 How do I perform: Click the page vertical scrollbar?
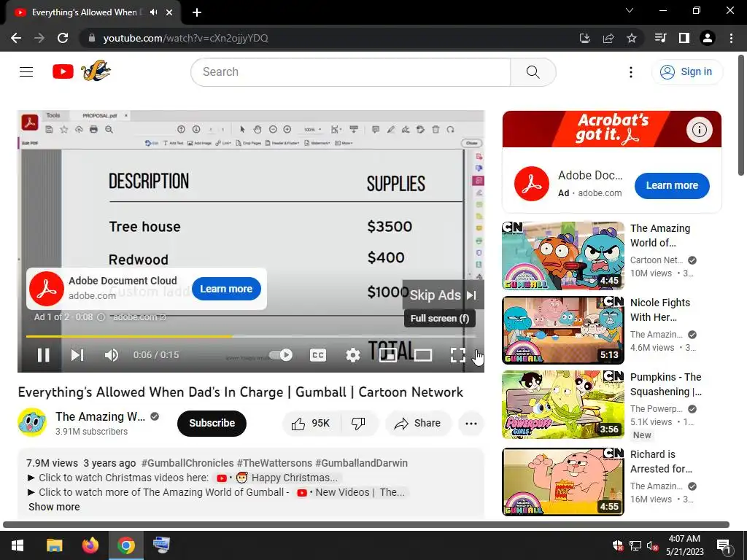pyautogui.click(x=741, y=114)
